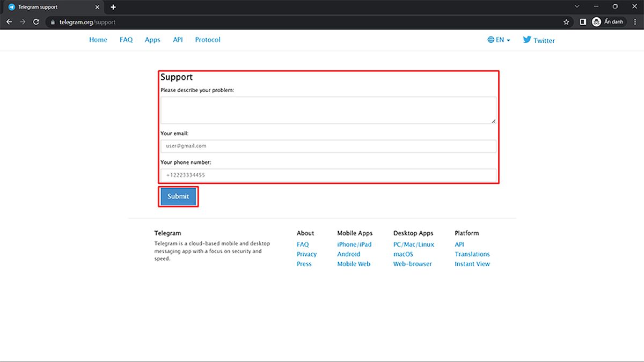The height and width of the screenshot is (362, 644).
Task: Open the footer API link under Platform
Action: [x=459, y=245]
